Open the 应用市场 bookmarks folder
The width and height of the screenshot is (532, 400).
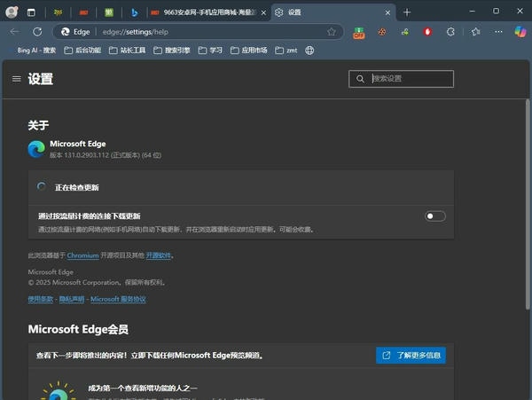(x=248, y=51)
